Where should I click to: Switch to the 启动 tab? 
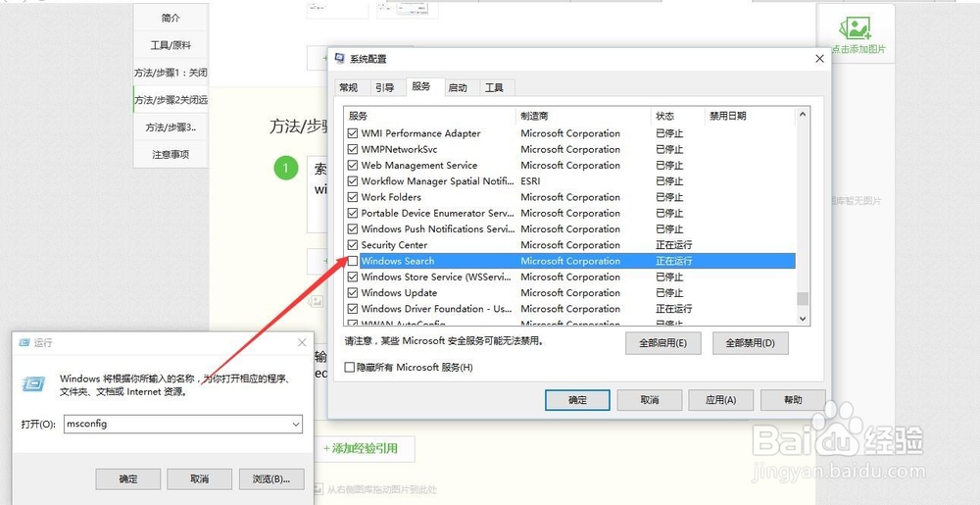click(x=458, y=87)
